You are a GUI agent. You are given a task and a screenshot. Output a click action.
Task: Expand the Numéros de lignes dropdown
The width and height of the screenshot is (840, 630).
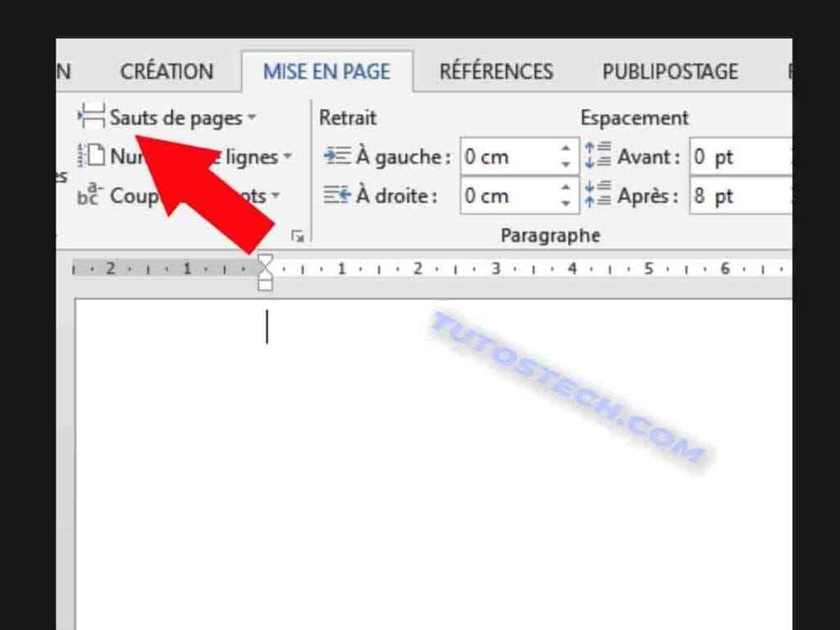289,157
